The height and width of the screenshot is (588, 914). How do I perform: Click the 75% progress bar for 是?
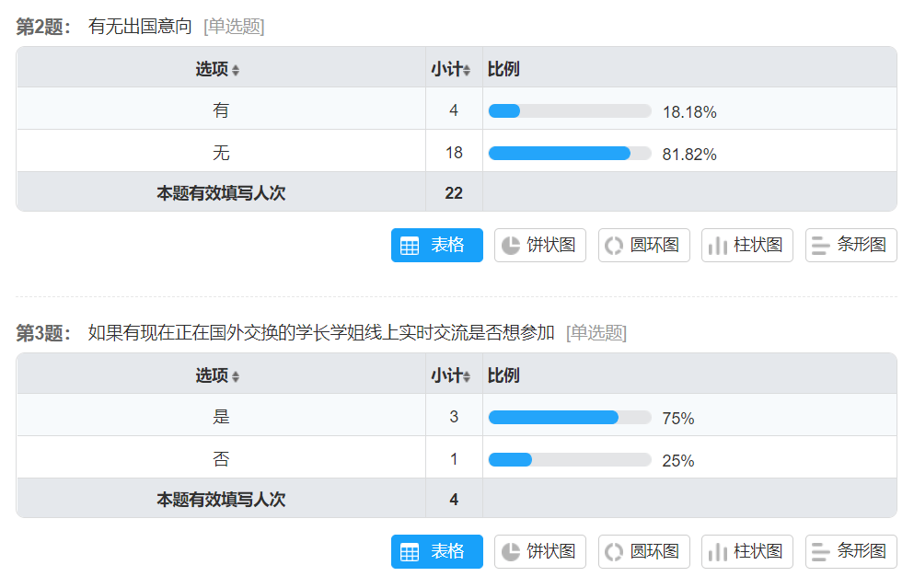click(570, 417)
